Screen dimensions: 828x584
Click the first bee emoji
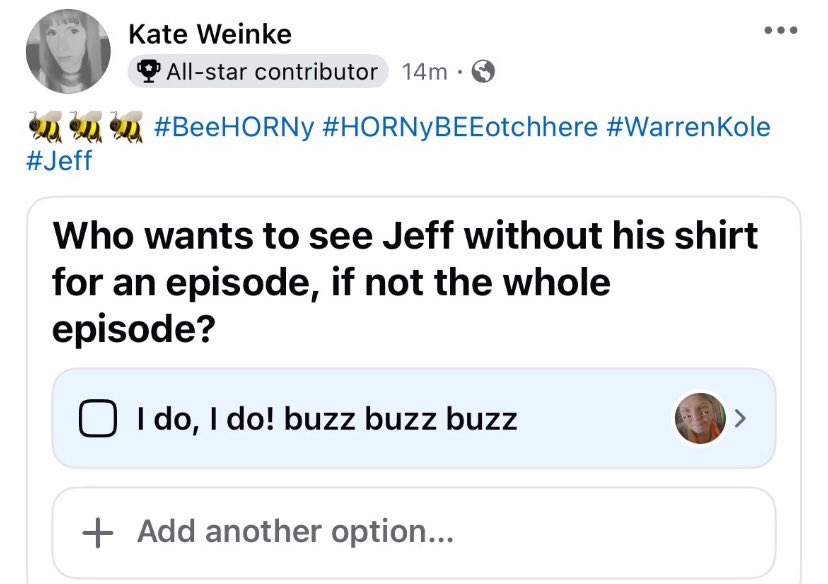click(45, 127)
